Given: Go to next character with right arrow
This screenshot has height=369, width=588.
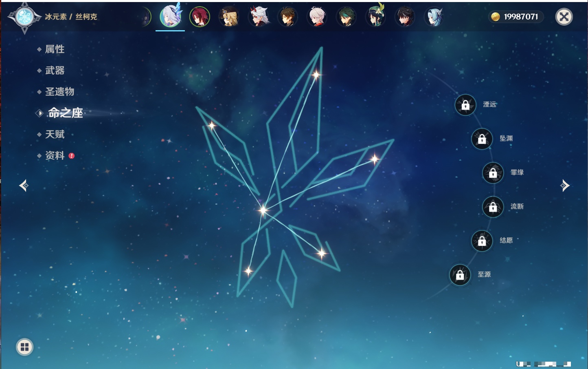Looking at the screenshot, I should click(x=564, y=186).
